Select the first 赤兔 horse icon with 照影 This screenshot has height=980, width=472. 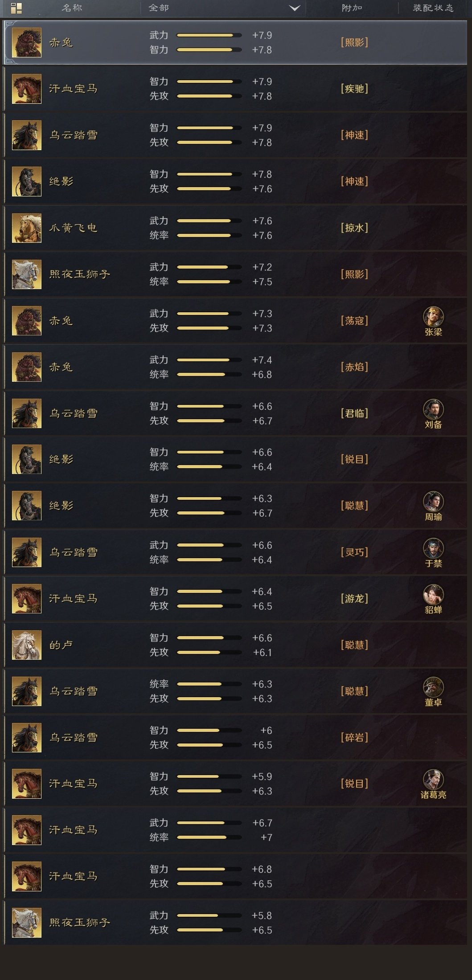27,42
